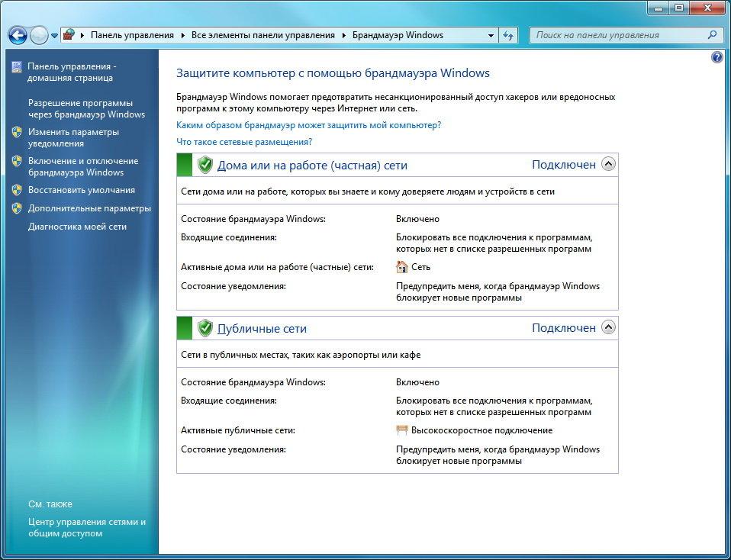Image resolution: width=731 pixels, height=560 pixels.
Task: Click shield icon beside Изменить параметры уведомления
Action: click(17, 132)
